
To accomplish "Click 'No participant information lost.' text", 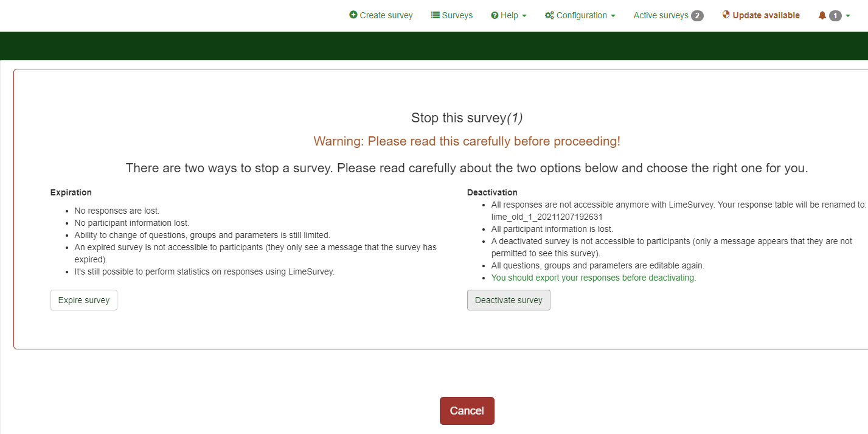I will click(132, 223).
